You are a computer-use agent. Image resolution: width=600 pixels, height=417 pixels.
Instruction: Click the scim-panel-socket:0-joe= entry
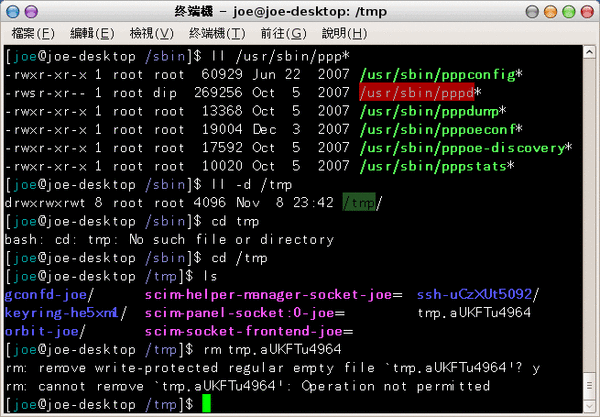(245, 313)
